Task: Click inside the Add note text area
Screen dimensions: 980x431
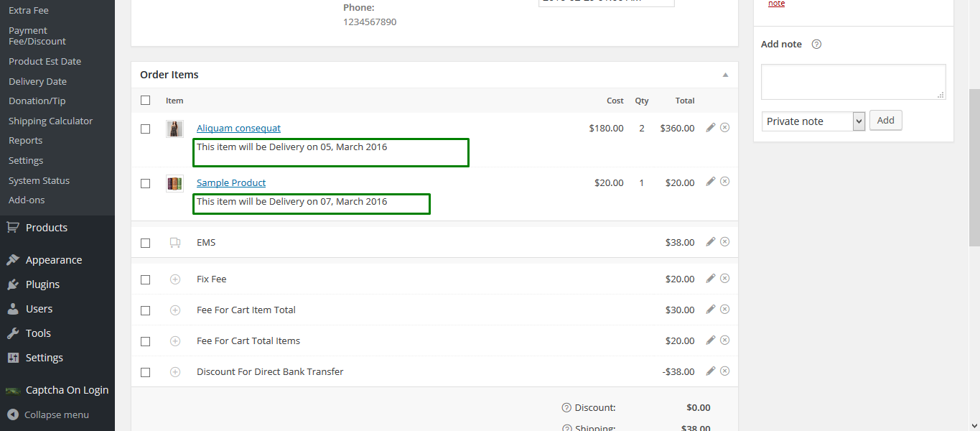Action: point(853,82)
